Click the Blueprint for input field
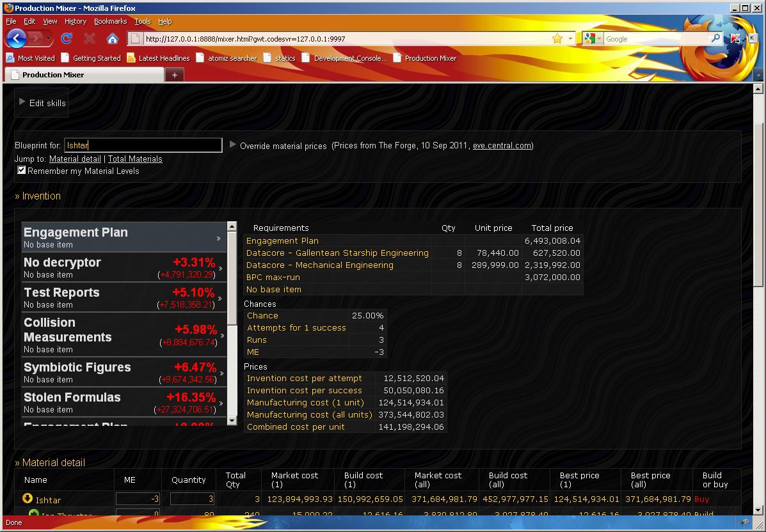766x532 pixels. coord(143,145)
